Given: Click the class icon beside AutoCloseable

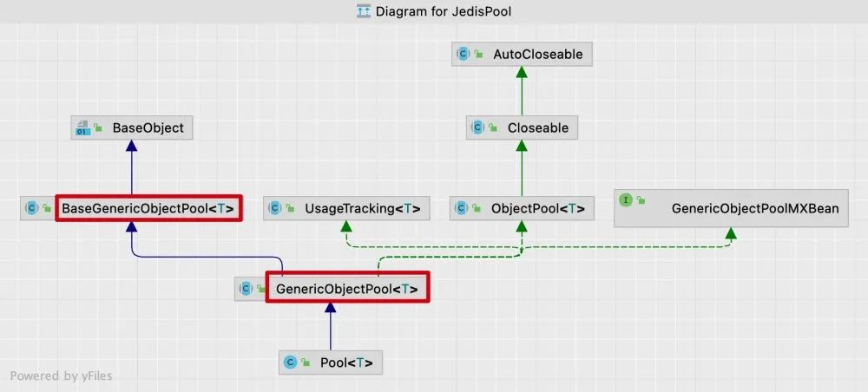Looking at the screenshot, I should (463, 54).
